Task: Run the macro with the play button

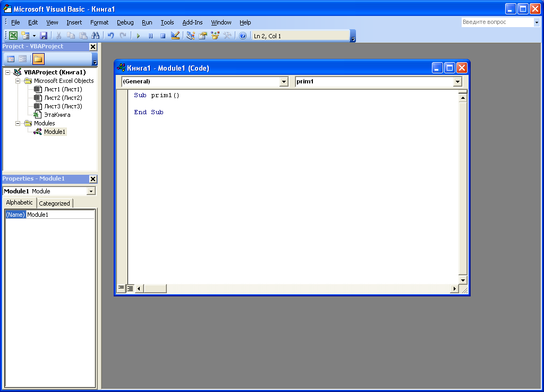Action: (138, 36)
